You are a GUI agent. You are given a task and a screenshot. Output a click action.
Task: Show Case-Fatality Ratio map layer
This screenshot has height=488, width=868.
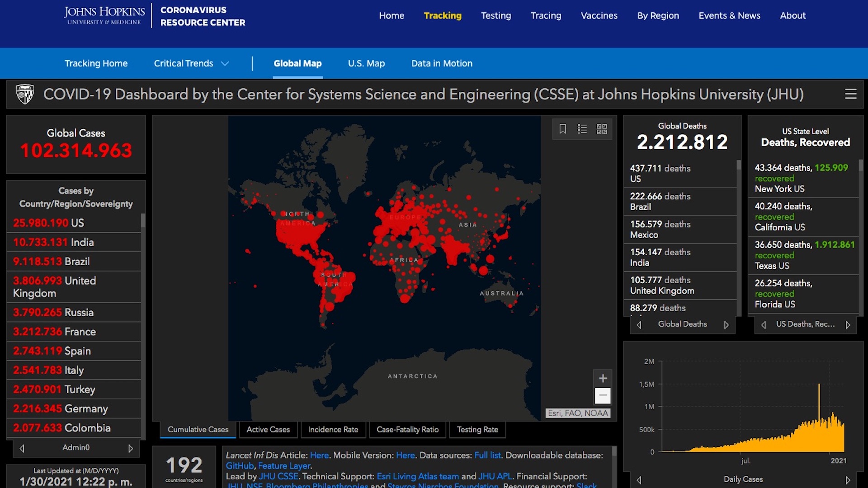point(407,430)
